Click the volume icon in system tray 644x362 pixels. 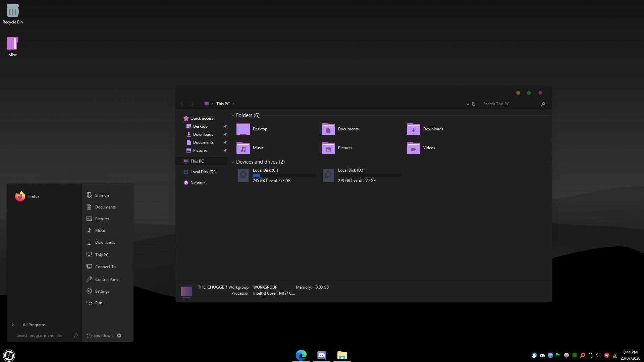[x=598, y=355]
